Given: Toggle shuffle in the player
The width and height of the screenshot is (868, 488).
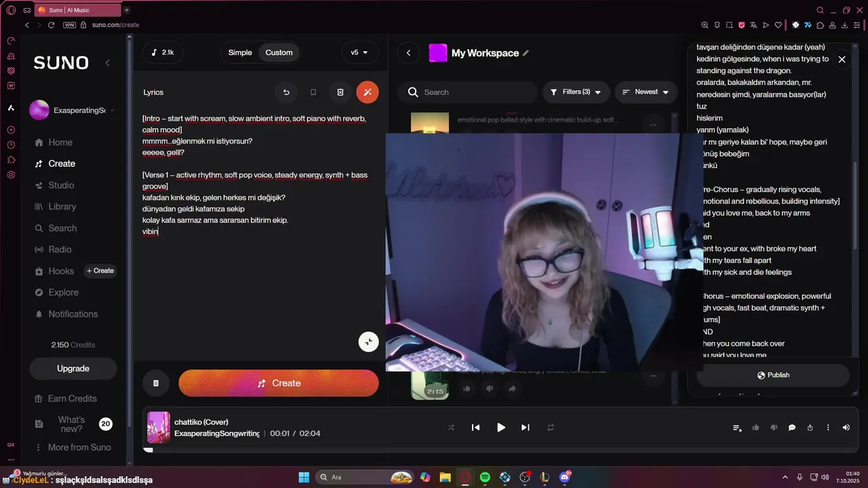Looking at the screenshot, I should [451, 428].
